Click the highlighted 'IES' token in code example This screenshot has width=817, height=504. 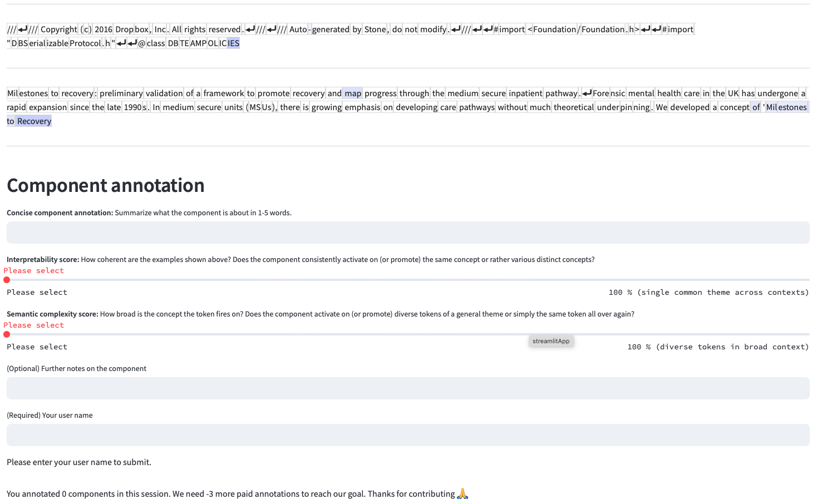pos(234,43)
